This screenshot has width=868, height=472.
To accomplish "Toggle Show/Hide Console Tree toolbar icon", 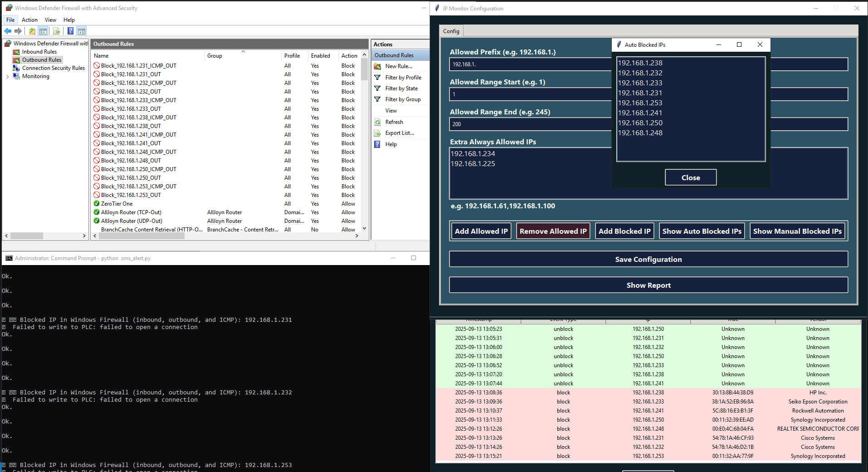I will click(x=43, y=31).
